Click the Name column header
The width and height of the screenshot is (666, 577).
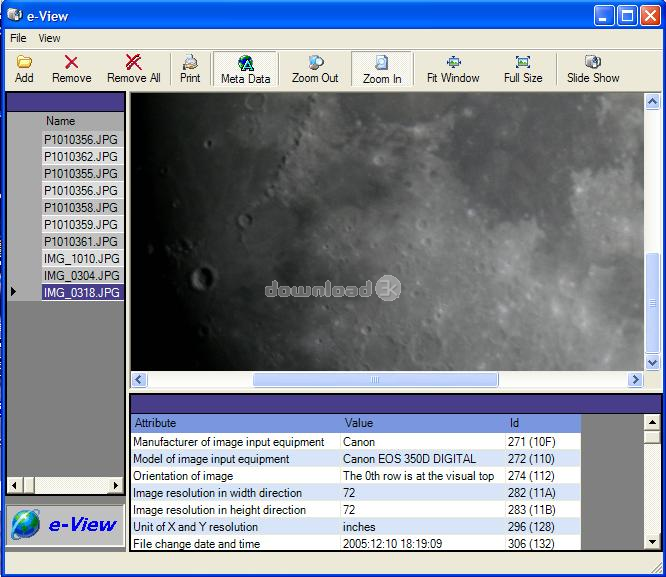(82, 121)
